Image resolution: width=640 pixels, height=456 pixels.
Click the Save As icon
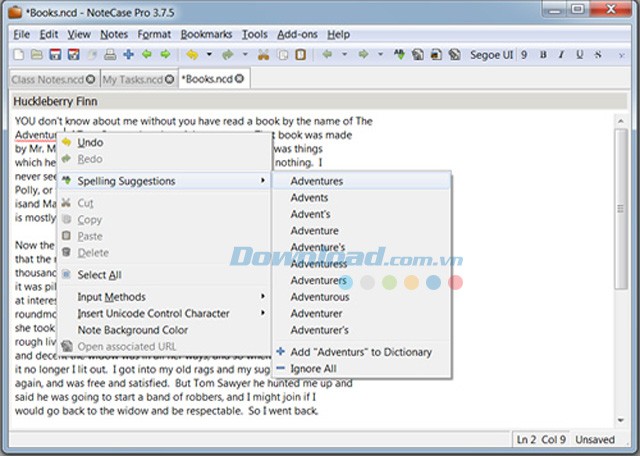(73, 54)
